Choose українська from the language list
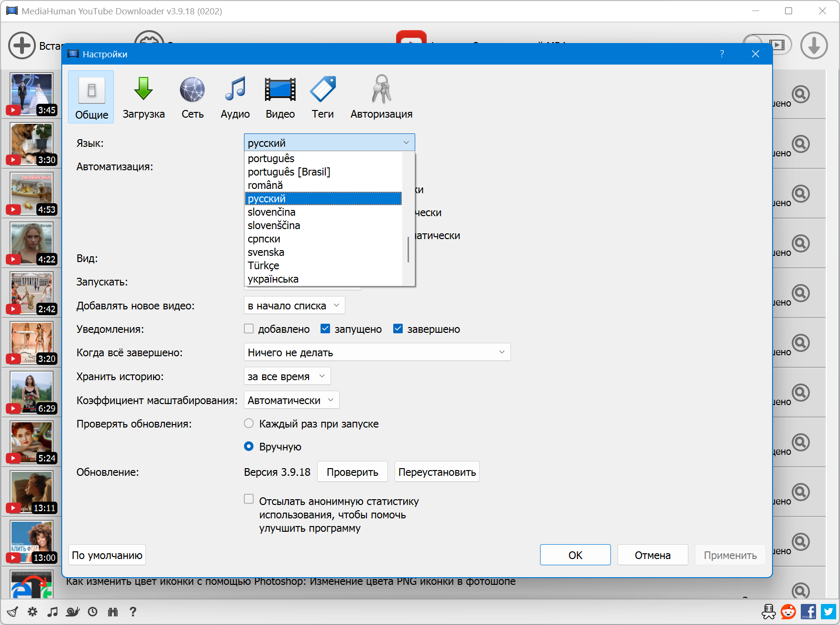The width and height of the screenshot is (840, 625). [273, 279]
